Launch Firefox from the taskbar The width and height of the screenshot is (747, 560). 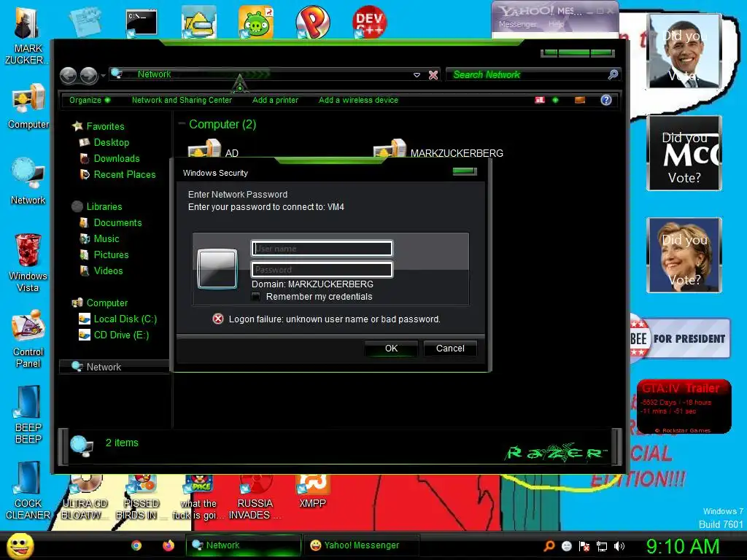pos(169,545)
